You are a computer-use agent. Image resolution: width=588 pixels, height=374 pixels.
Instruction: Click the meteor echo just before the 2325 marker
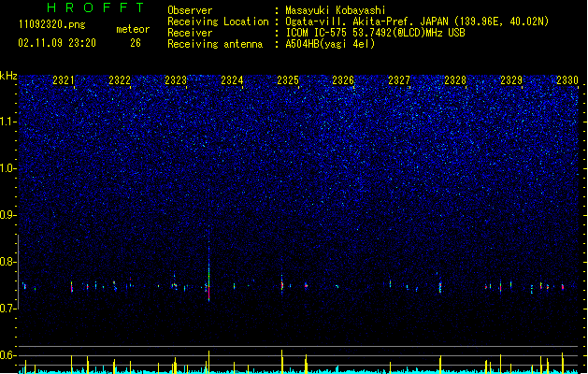pos(282,284)
